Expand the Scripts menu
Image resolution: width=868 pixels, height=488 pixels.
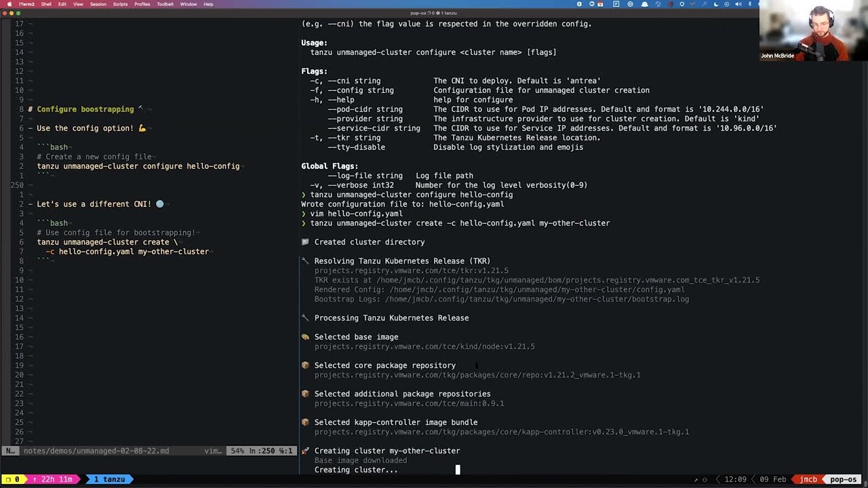120,4
